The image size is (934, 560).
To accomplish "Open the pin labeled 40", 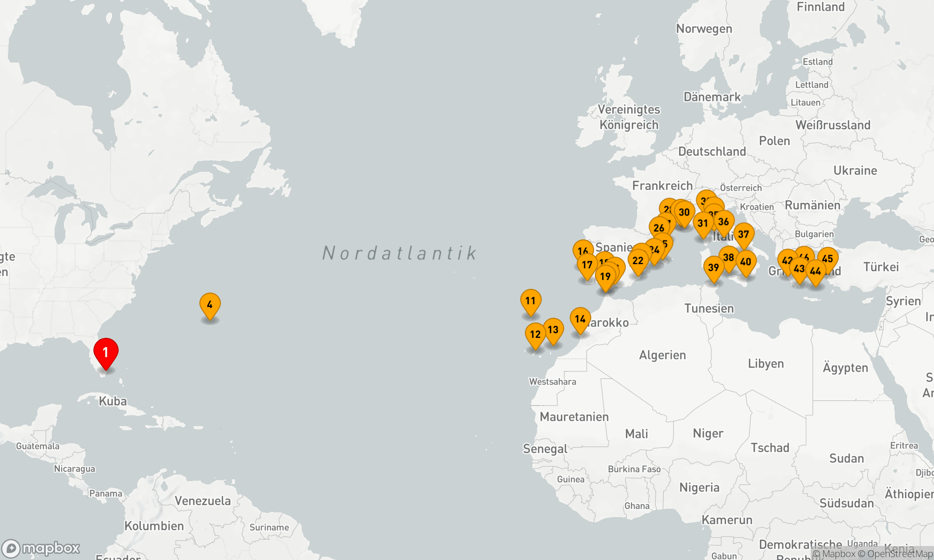I will (746, 262).
